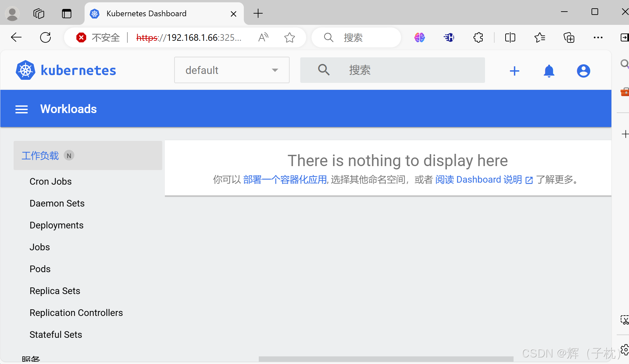Click the browser back arrow
629x364 pixels.
(16, 37)
